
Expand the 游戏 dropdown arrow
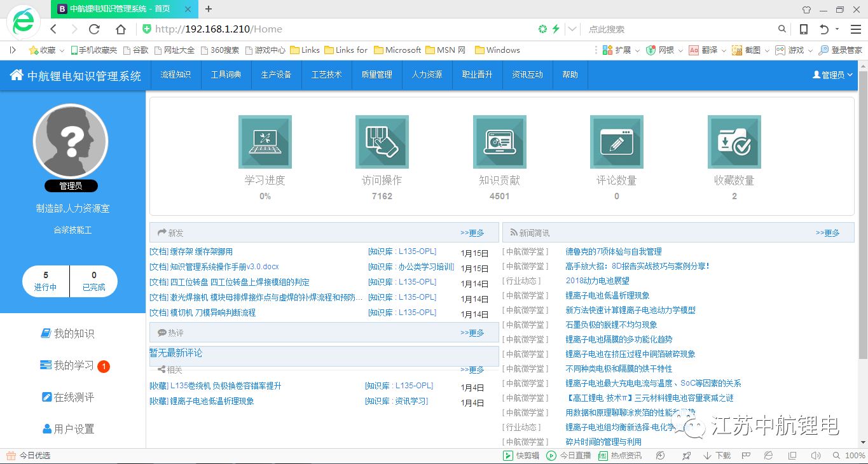pyautogui.click(x=811, y=50)
